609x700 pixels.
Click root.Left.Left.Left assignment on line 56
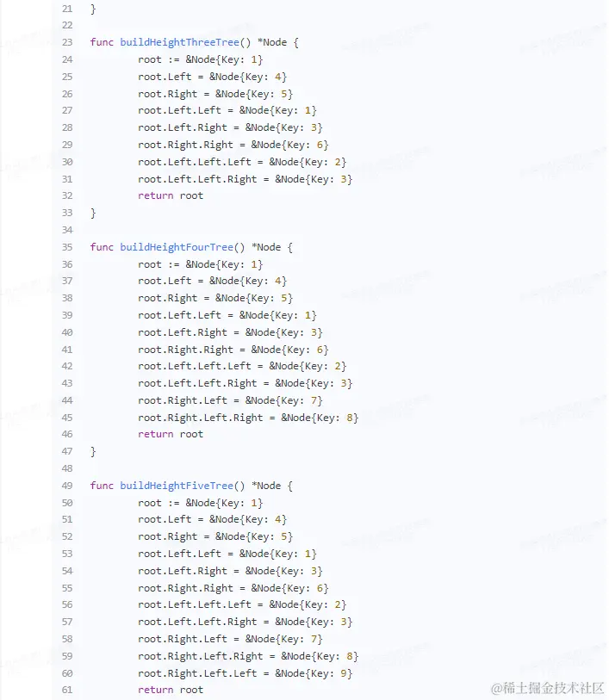(242, 604)
